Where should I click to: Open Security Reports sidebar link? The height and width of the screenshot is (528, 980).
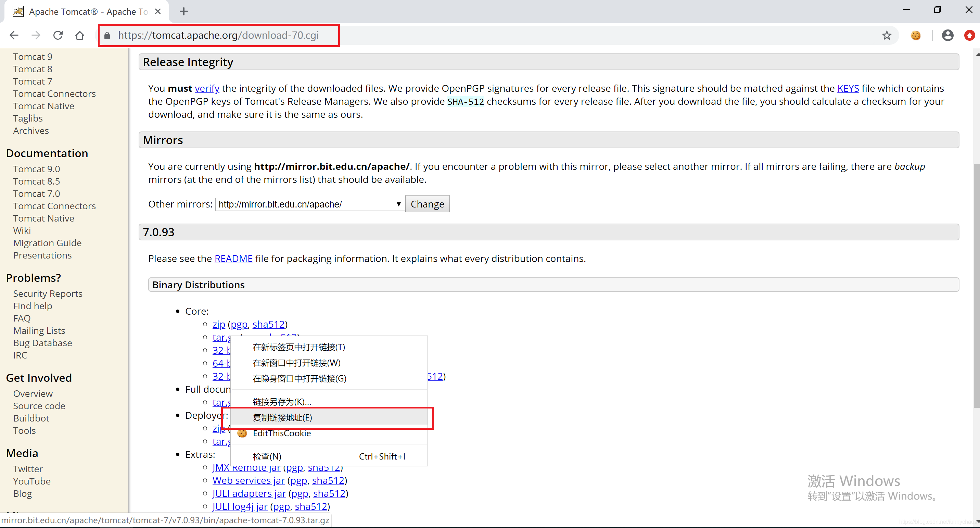48,293
